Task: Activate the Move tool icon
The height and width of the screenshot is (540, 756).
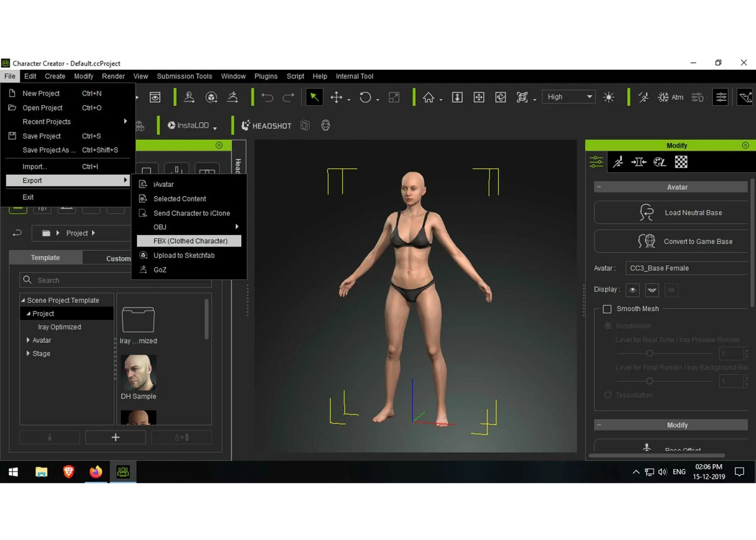Action: (x=336, y=97)
